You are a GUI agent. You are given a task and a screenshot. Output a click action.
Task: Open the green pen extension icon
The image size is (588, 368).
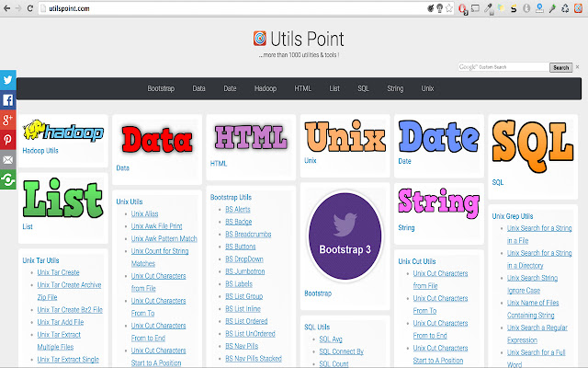(x=552, y=8)
